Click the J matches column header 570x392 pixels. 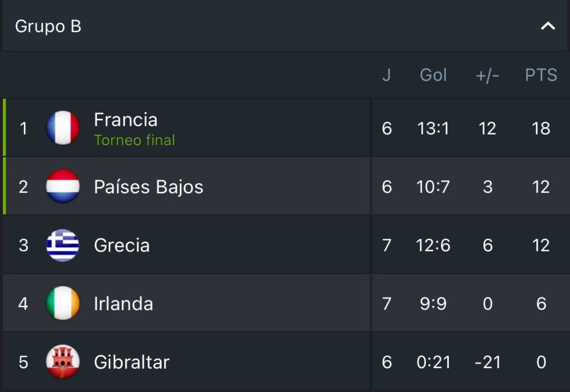[386, 75]
